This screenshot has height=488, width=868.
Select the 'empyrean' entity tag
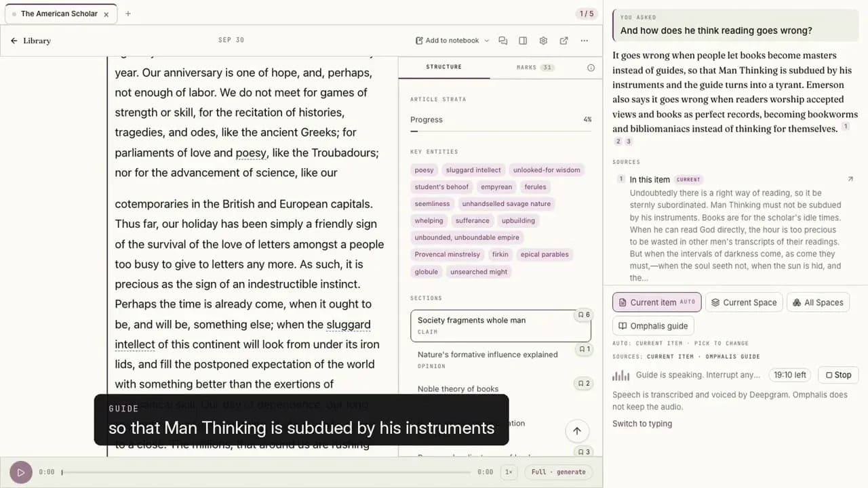click(x=496, y=187)
